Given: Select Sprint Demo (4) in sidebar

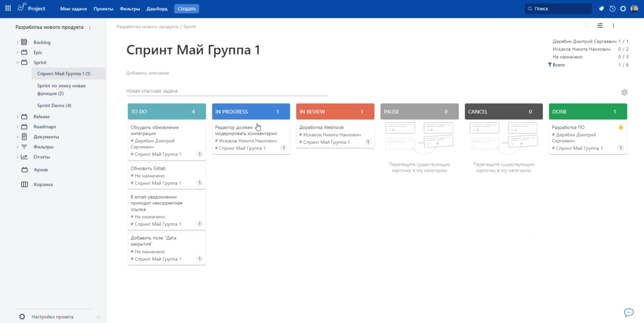Looking at the screenshot, I should coord(54,105).
